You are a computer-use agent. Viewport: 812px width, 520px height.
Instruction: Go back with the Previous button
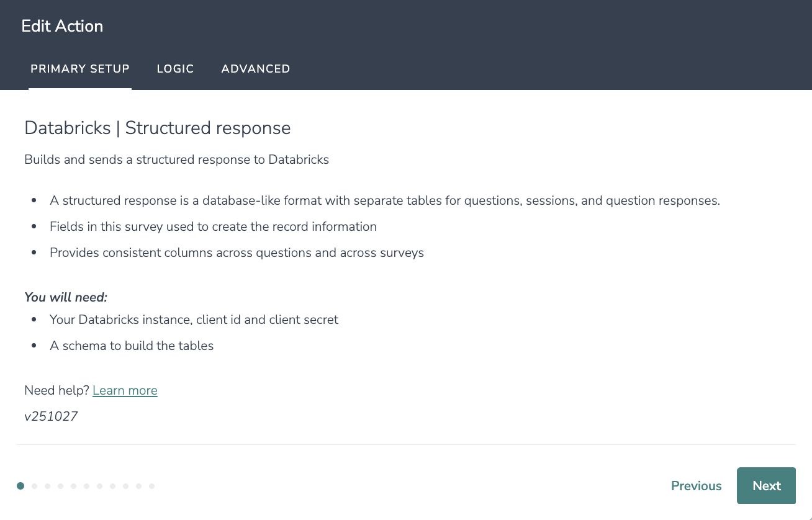click(x=696, y=486)
